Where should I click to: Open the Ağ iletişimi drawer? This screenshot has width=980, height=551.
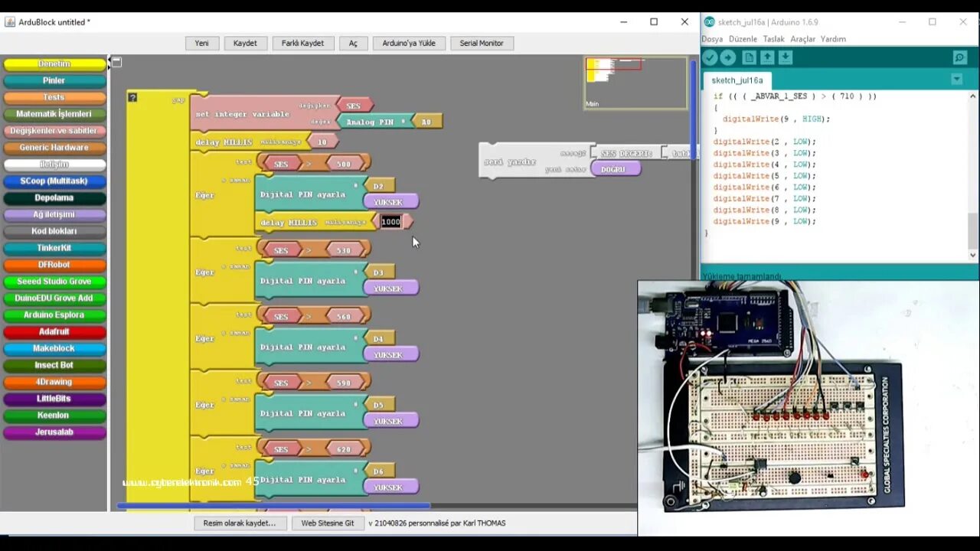tap(54, 215)
